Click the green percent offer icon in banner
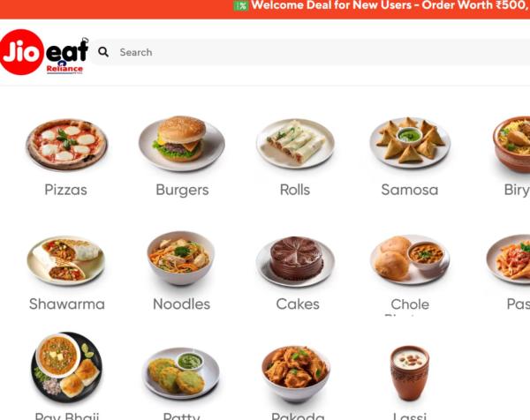Image resolution: width=530 pixels, height=420 pixels. coord(241,5)
